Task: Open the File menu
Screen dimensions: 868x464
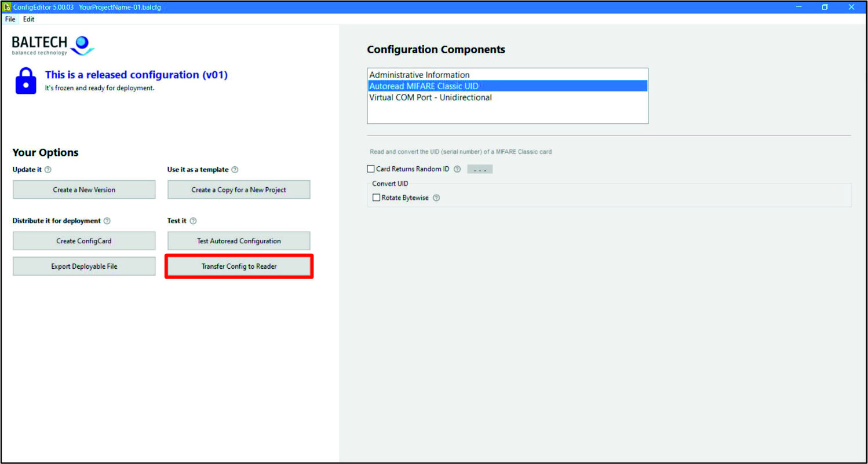Action: [x=10, y=19]
